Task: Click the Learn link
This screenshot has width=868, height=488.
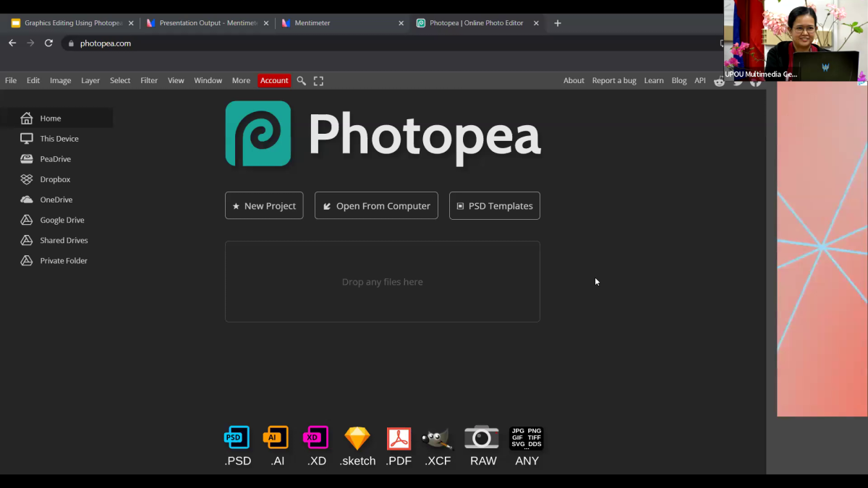Action: 653,81
